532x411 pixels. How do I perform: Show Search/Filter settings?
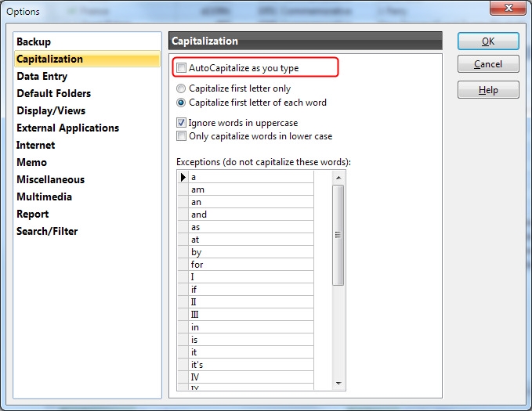coord(47,231)
